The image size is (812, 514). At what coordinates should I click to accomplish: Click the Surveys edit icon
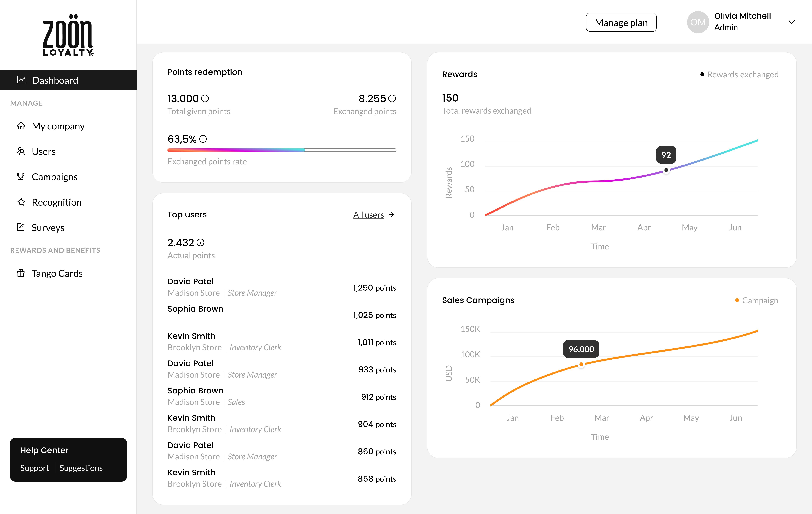(21, 227)
